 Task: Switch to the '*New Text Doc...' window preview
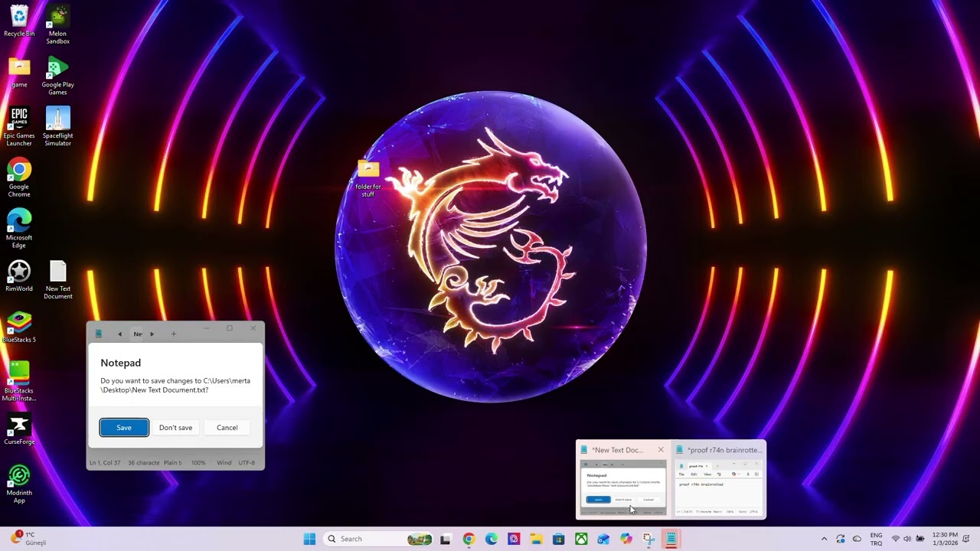point(622,480)
